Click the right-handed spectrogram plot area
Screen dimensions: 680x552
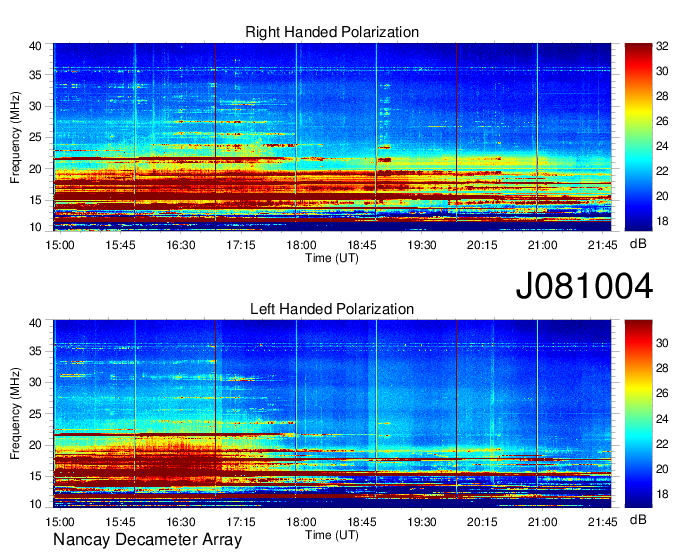coord(332,137)
